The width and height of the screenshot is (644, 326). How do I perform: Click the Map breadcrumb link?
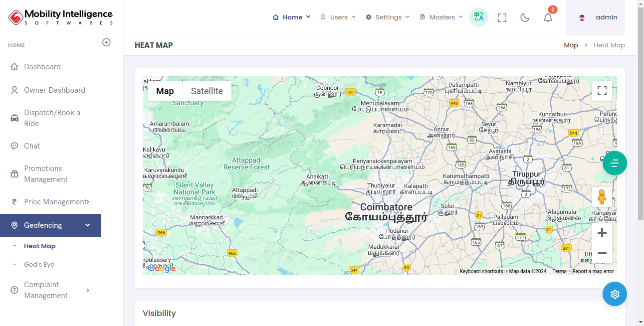pos(571,45)
